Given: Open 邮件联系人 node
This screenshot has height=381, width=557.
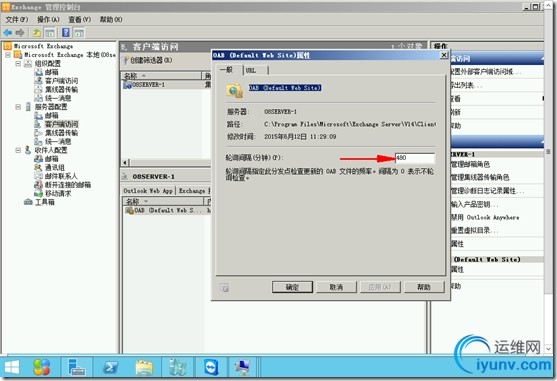Looking at the screenshot, I should pos(61,176).
